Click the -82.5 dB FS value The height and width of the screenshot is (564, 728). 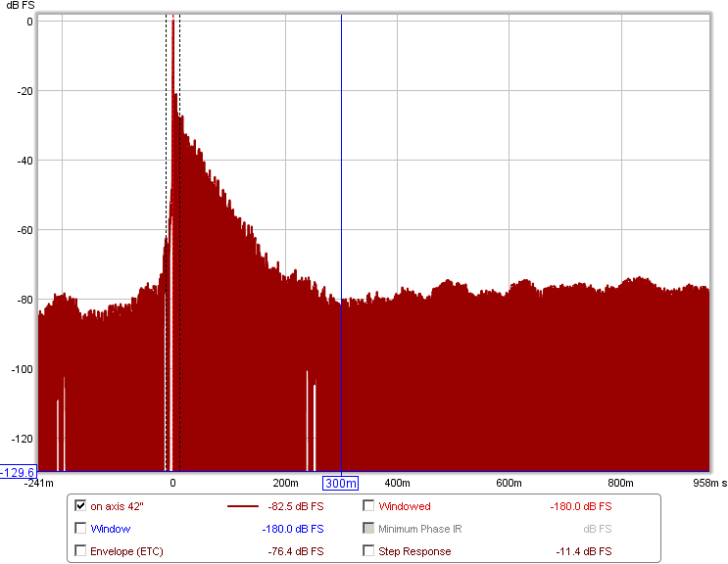click(296, 506)
